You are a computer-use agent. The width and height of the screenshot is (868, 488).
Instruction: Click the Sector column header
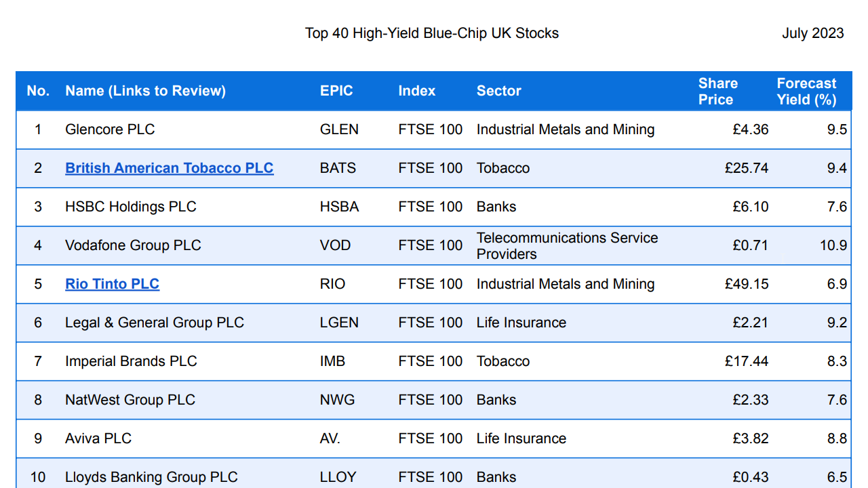498,91
